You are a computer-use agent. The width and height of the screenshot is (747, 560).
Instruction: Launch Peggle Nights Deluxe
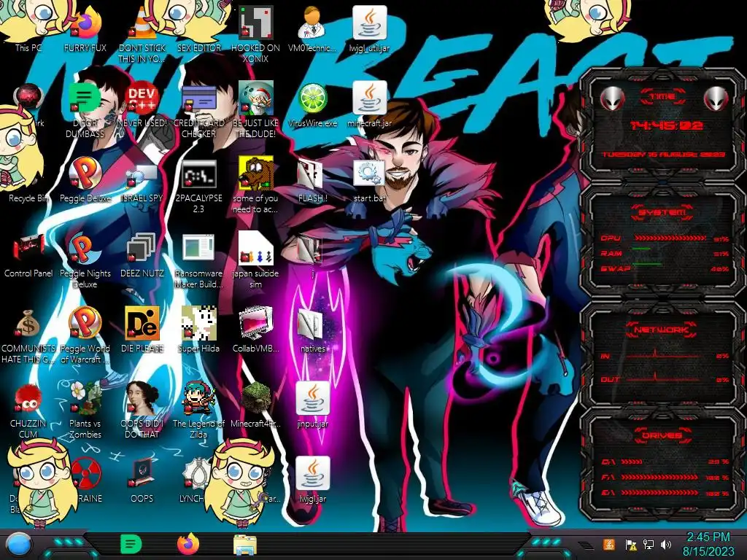85,261
